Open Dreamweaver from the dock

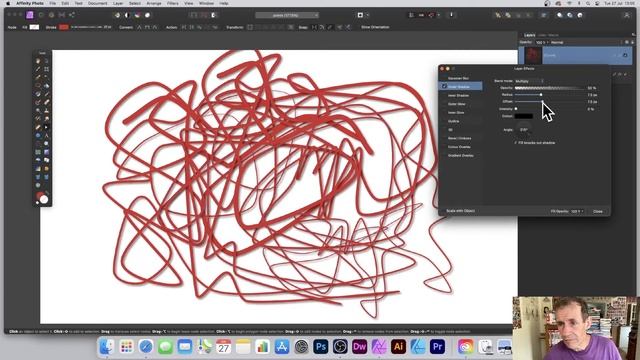tap(359, 347)
